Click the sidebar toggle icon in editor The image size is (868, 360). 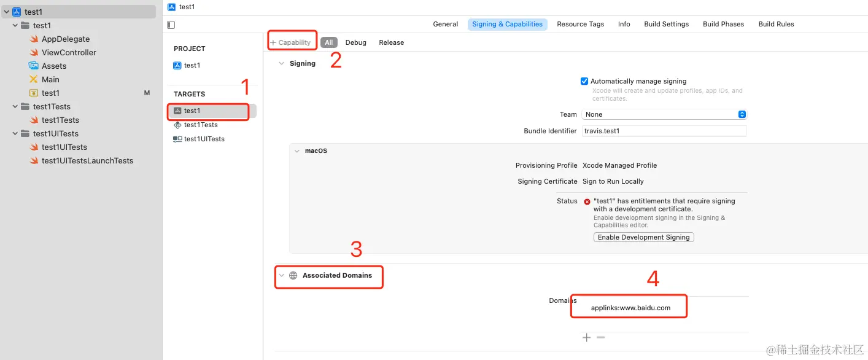(171, 25)
